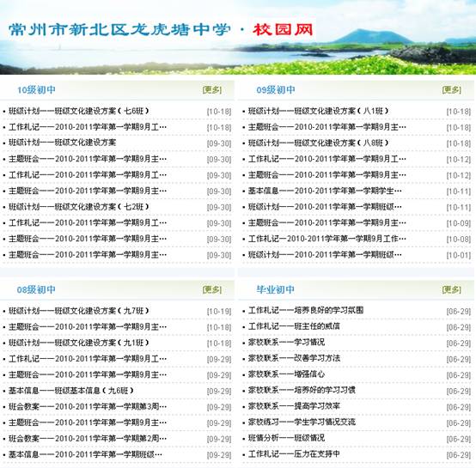This screenshot has width=476, height=468.
Task: Open 班级文化建设方案（七6班） article
Action: (79, 111)
